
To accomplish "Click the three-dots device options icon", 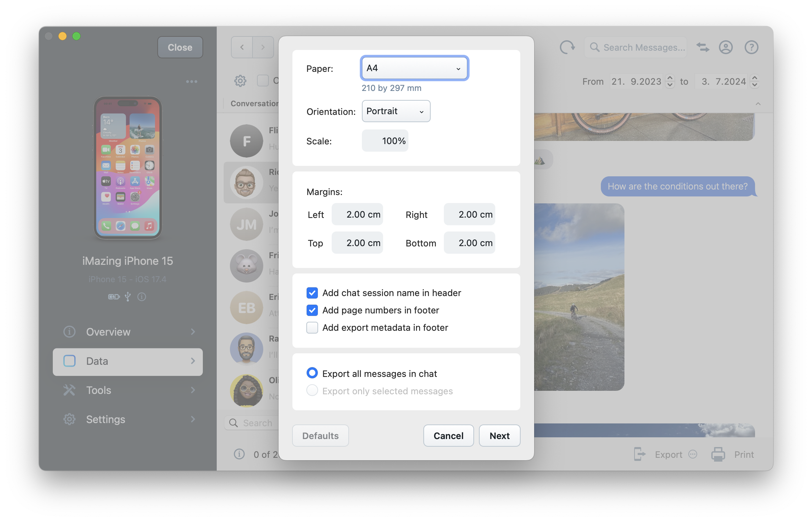I will click(191, 82).
